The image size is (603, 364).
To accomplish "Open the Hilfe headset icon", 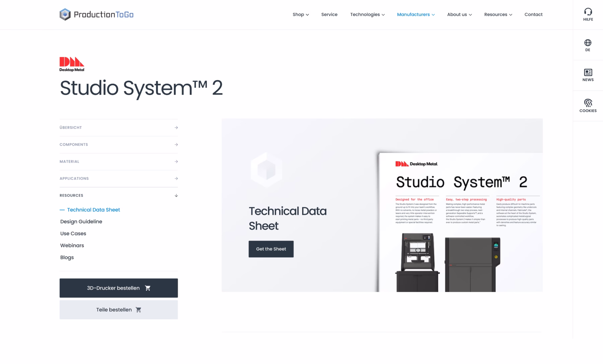I will coord(588,15).
